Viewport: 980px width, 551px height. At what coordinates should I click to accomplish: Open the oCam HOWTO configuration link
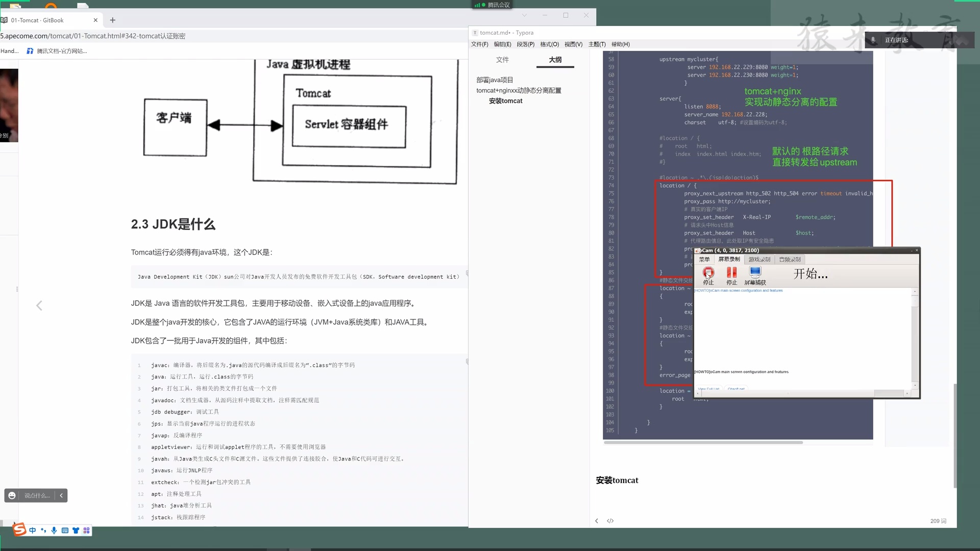[738, 290]
